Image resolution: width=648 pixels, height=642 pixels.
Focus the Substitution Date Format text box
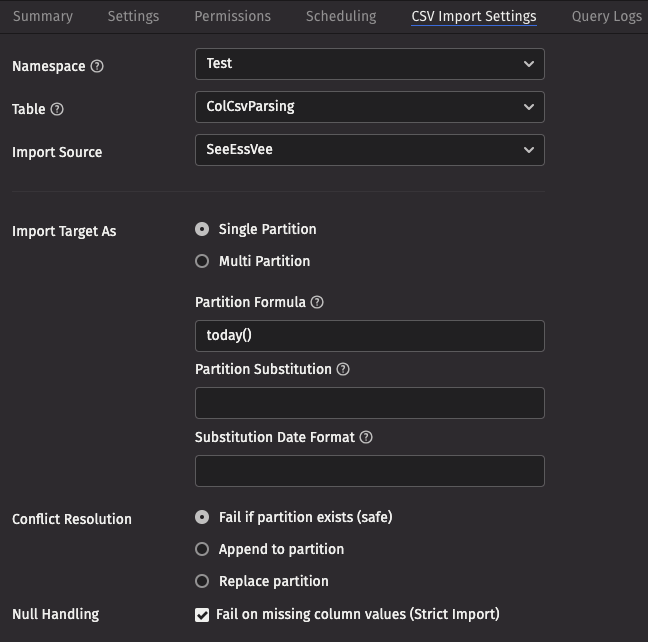pyautogui.click(x=369, y=471)
